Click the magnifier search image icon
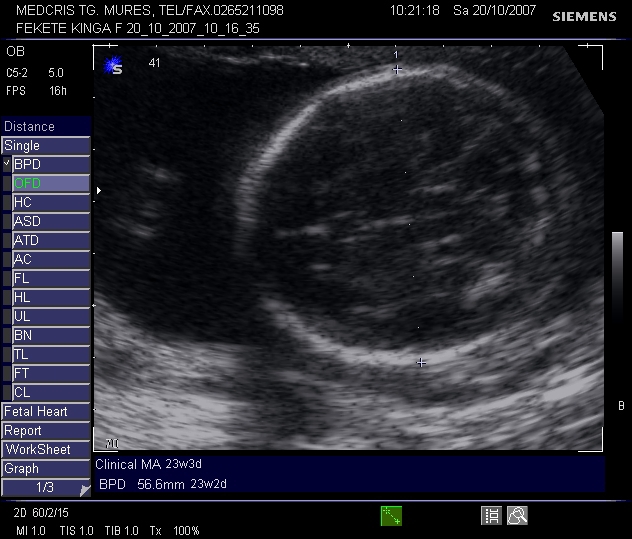Screen dimensions: 632x539 [x=517, y=515]
